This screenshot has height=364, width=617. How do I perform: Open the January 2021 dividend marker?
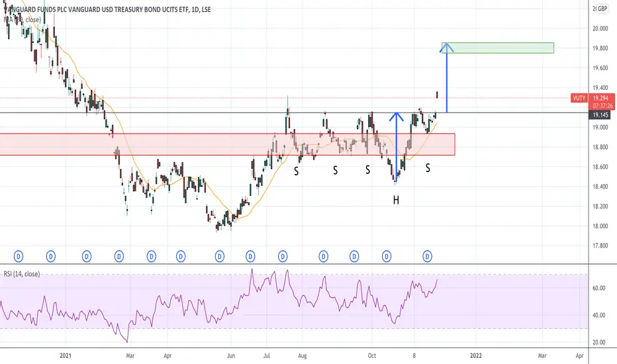(87, 257)
